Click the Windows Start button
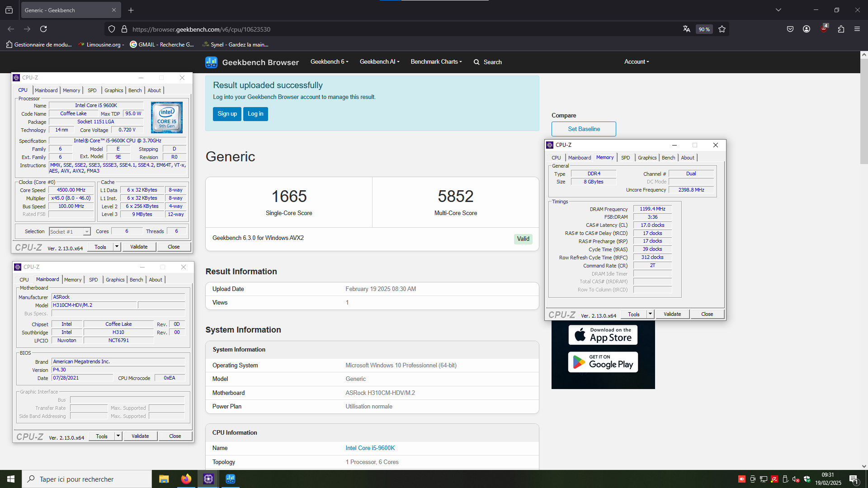868x488 pixels. point(11,479)
